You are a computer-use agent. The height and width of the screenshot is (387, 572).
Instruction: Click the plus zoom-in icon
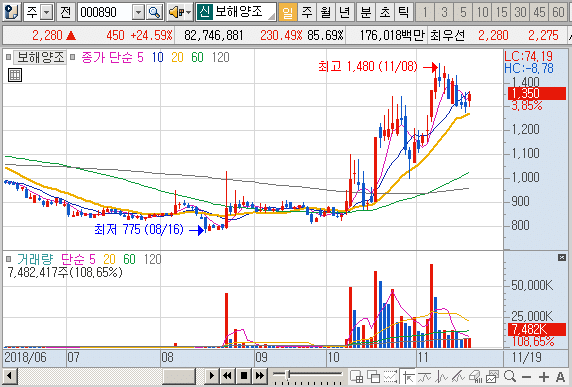point(544,376)
